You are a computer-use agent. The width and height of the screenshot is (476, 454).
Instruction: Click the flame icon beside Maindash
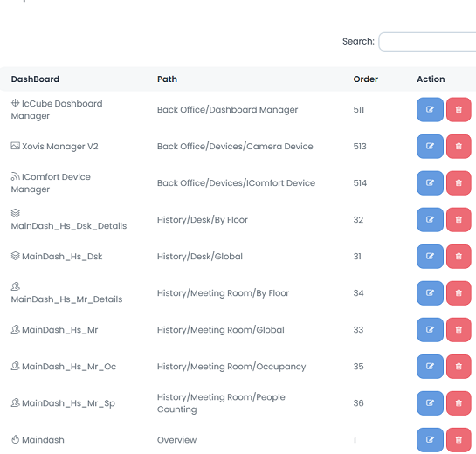15,439
